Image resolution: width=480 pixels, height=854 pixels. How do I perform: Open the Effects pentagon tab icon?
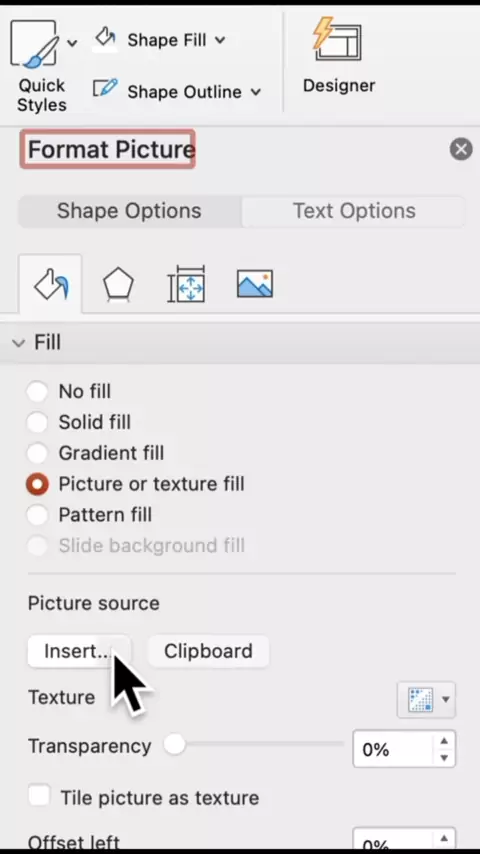pos(118,284)
